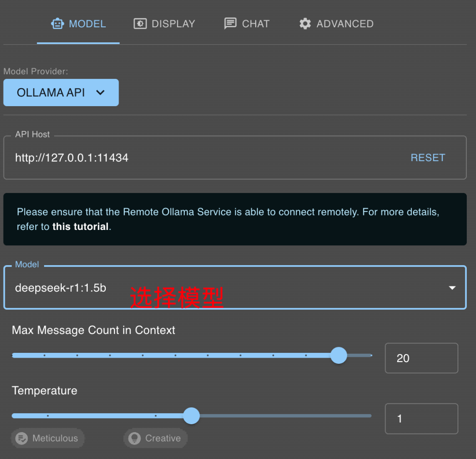Viewport: 476px width, 459px height.
Task: Open the ADVANCED settings tab
Action: (336, 24)
